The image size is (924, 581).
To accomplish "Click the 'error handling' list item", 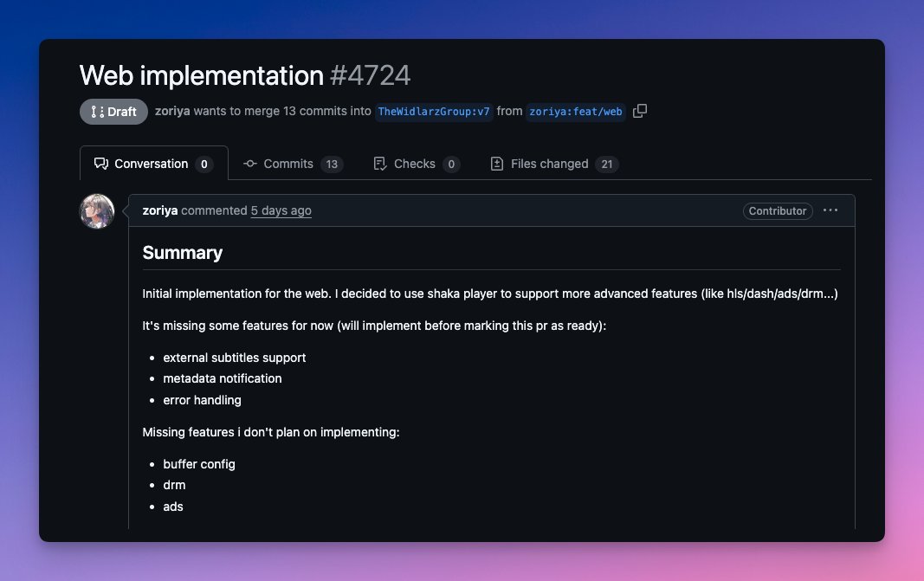I will pos(202,400).
